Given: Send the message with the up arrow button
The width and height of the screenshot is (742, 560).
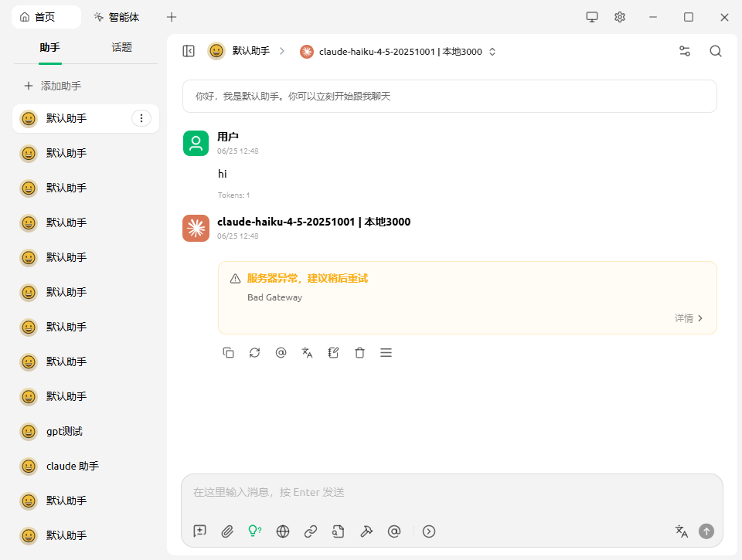Looking at the screenshot, I should (x=706, y=531).
